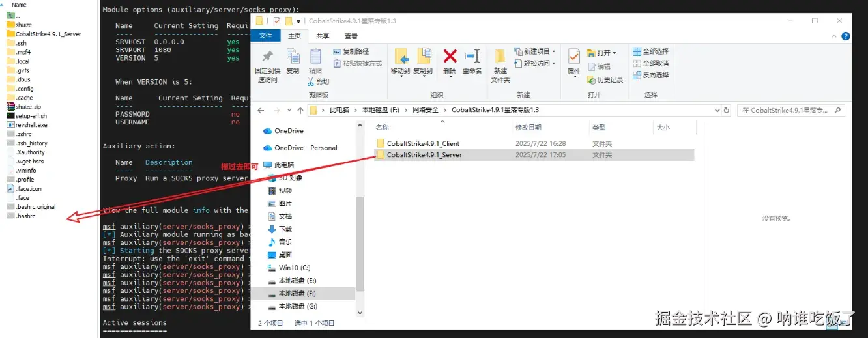Open the recent locations dropdown arrow

(x=289, y=110)
